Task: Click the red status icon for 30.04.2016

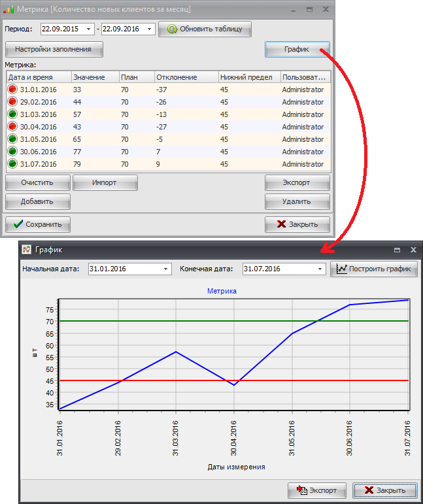Action: point(12,127)
